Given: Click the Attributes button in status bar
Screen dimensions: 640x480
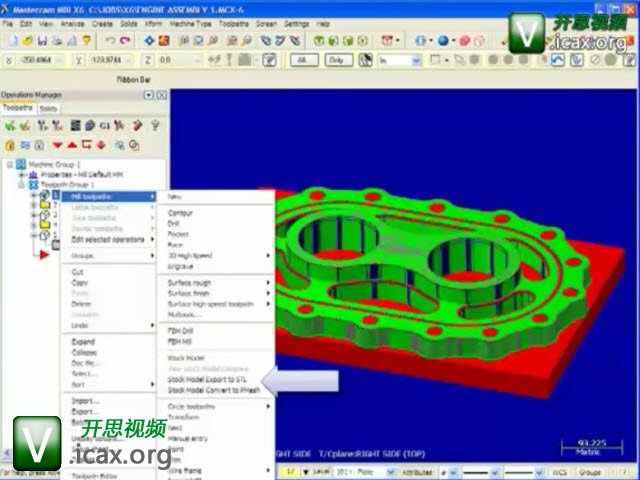Looking at the screenshot, I should point(417,472).
